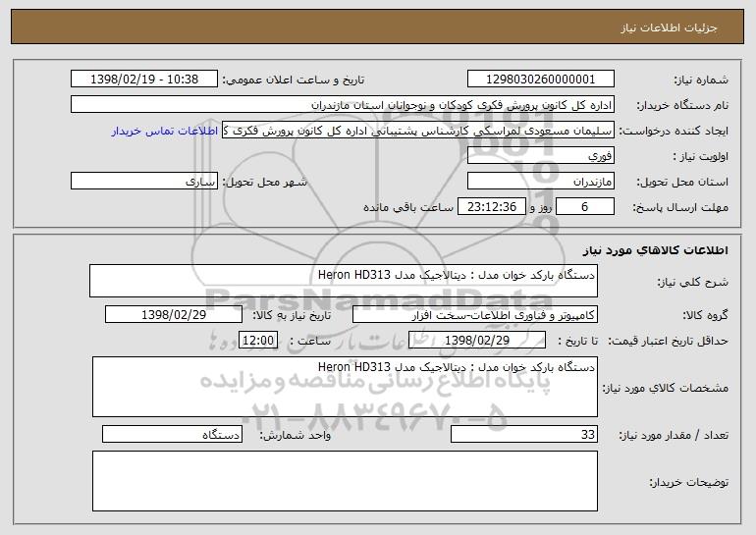Click the price validity date field after تا تاریخ
Image resolution: width=756 pixels, height=535 pixels.
(477, 341)
